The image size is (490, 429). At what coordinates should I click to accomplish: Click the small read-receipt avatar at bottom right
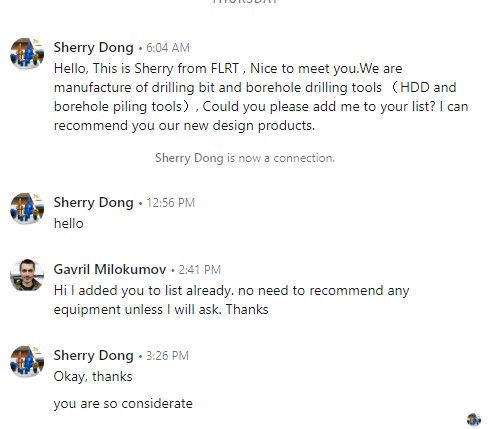[x=474, y=420]
